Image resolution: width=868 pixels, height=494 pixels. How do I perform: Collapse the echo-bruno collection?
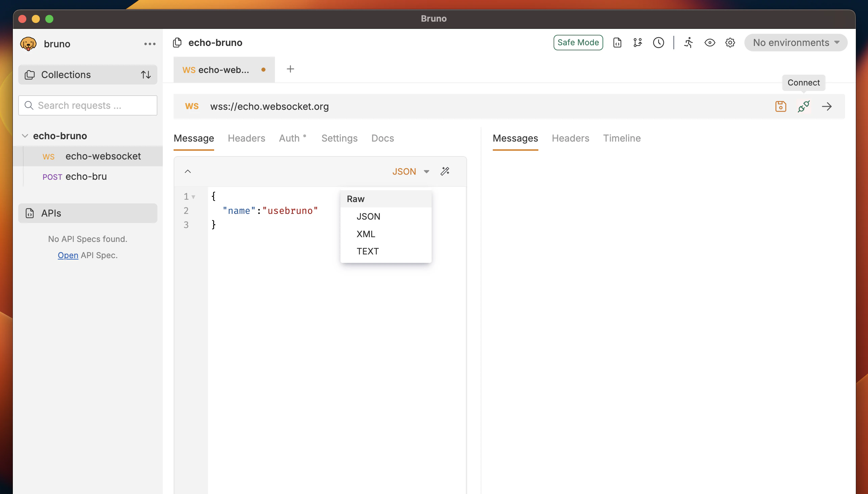click(x=25, y=135)
